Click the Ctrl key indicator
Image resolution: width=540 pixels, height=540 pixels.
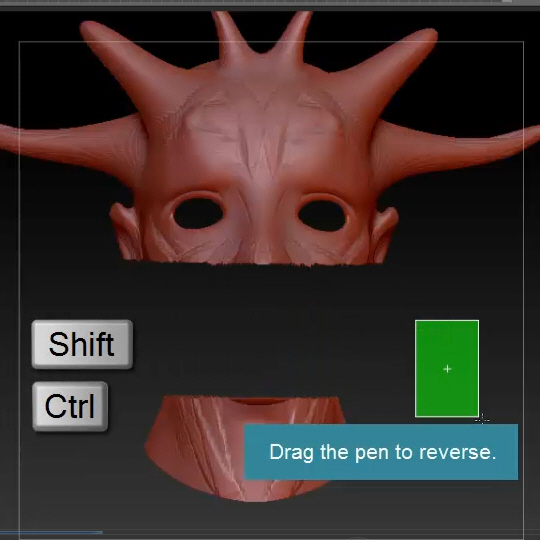coord(70,406)
